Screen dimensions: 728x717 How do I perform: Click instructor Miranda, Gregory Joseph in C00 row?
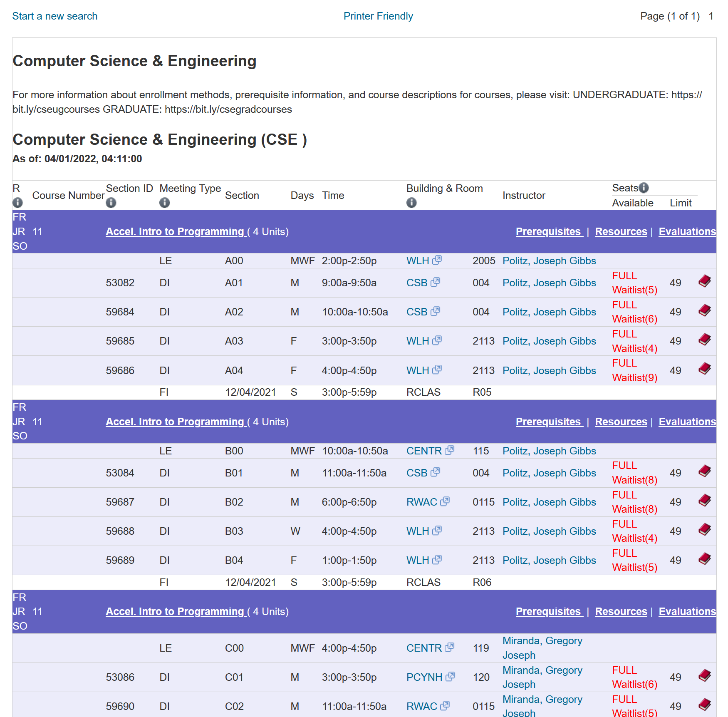pyautogui.click(x=542, y=648)
